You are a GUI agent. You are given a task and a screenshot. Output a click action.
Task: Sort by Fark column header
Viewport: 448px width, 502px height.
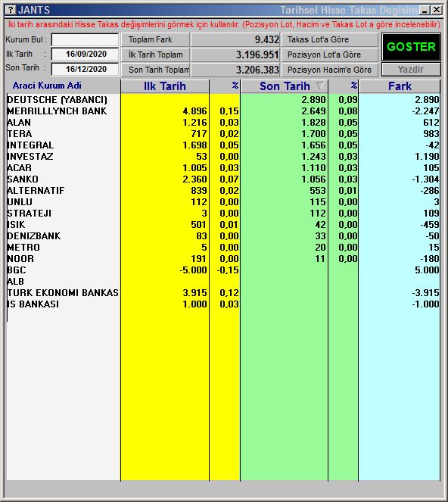coord(400,86)
